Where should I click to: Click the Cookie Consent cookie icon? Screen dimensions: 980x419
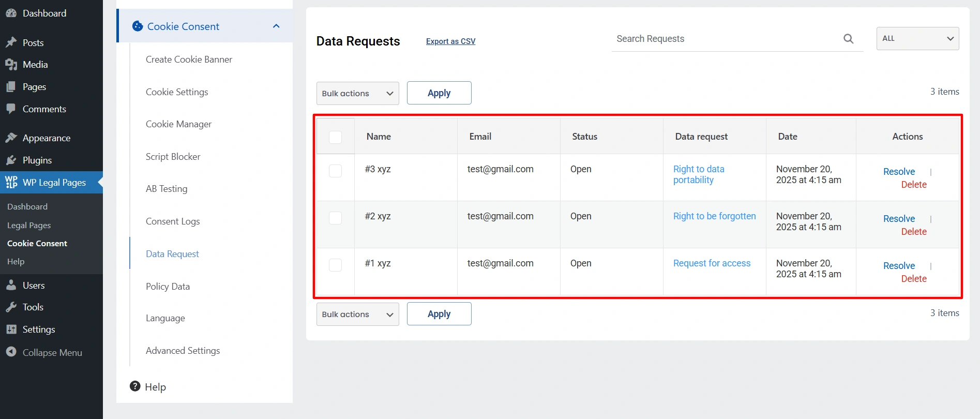pos(138,26)
